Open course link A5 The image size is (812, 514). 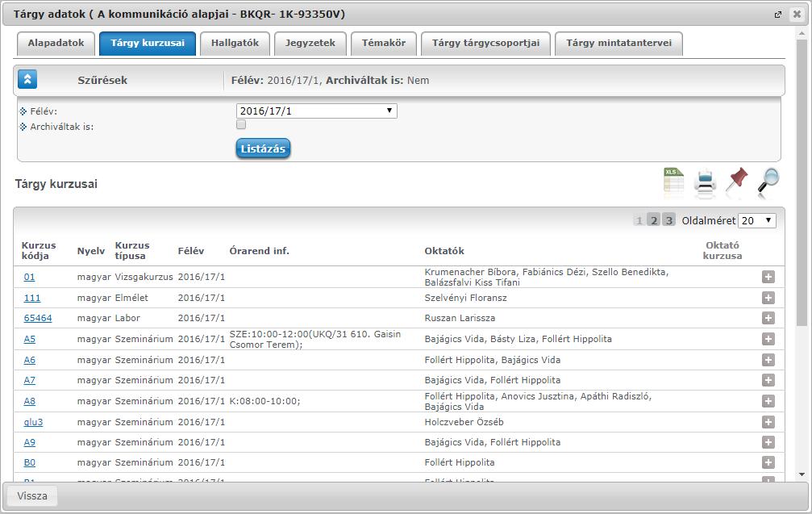pyautogui.click(x=30, y=339)
